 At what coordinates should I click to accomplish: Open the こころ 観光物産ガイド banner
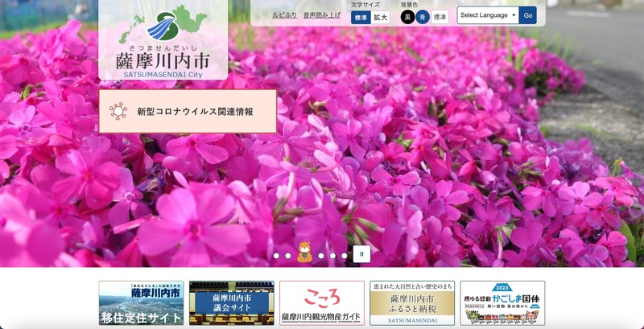pyautogui.click(x=321, y=302)
